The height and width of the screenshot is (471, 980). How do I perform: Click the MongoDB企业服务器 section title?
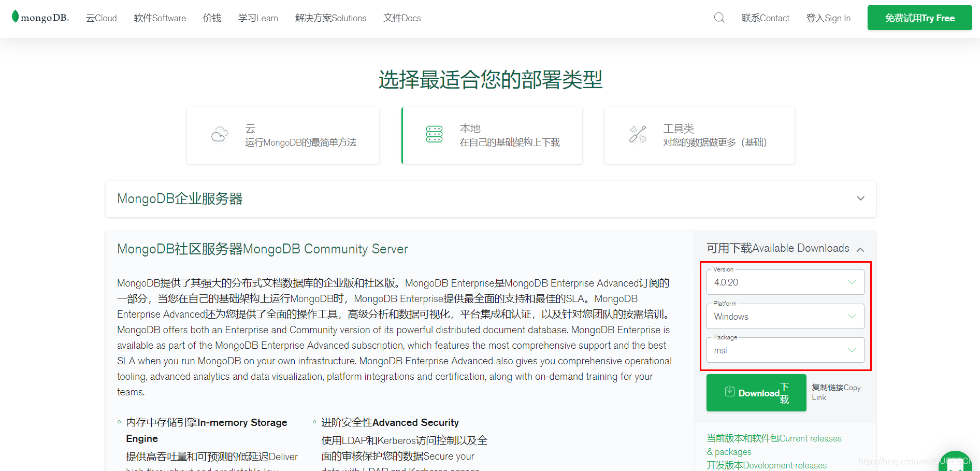coord(180,198)
